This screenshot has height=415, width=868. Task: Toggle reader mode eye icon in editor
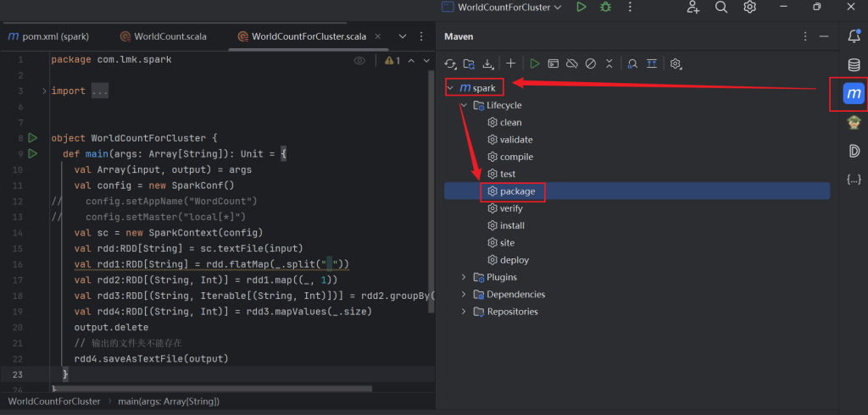pyautogui.click(x=359, y=61)
